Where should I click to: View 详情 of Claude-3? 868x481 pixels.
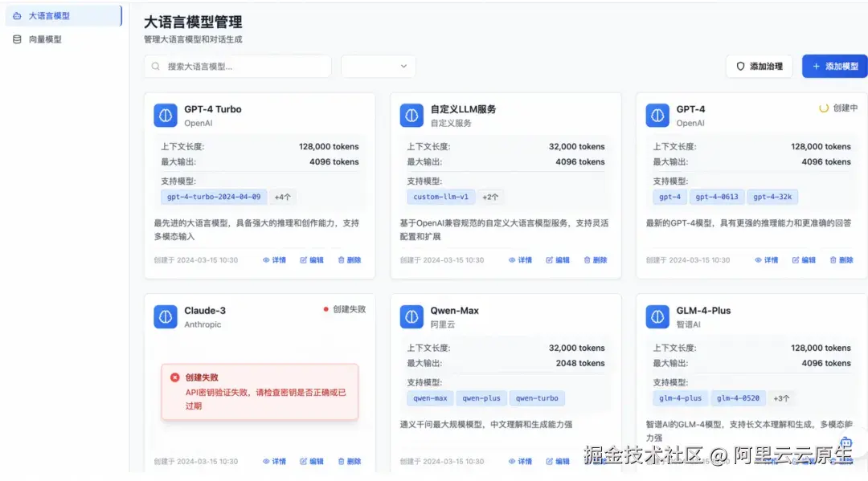(275, 461)
